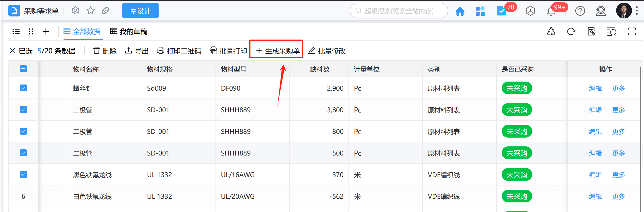Click the settings gear icon near title
This screenshot has width=644, height=212.
pos(75,11)
